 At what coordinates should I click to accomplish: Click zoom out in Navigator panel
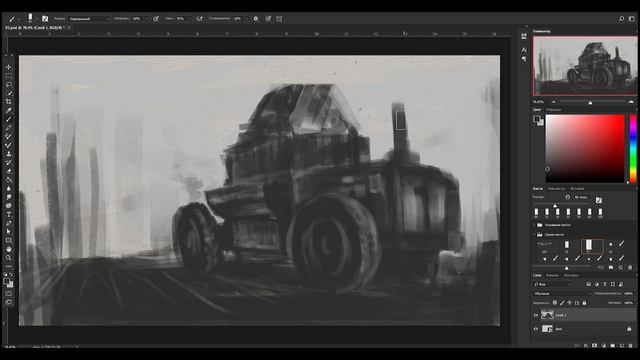click(553, 102)
